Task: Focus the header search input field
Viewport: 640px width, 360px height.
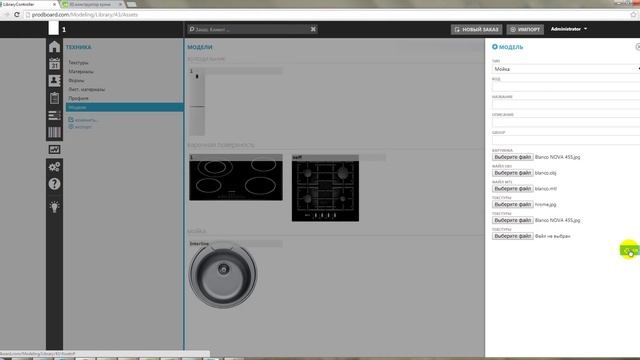Action: [252, 29]
